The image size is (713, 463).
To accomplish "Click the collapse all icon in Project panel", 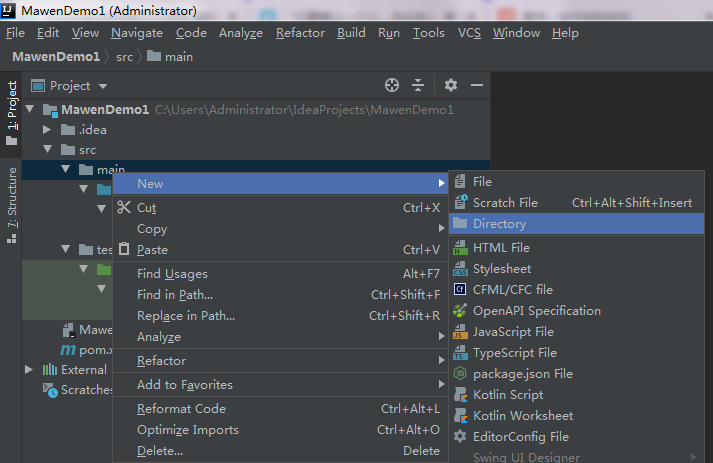I will coord(417,85).
